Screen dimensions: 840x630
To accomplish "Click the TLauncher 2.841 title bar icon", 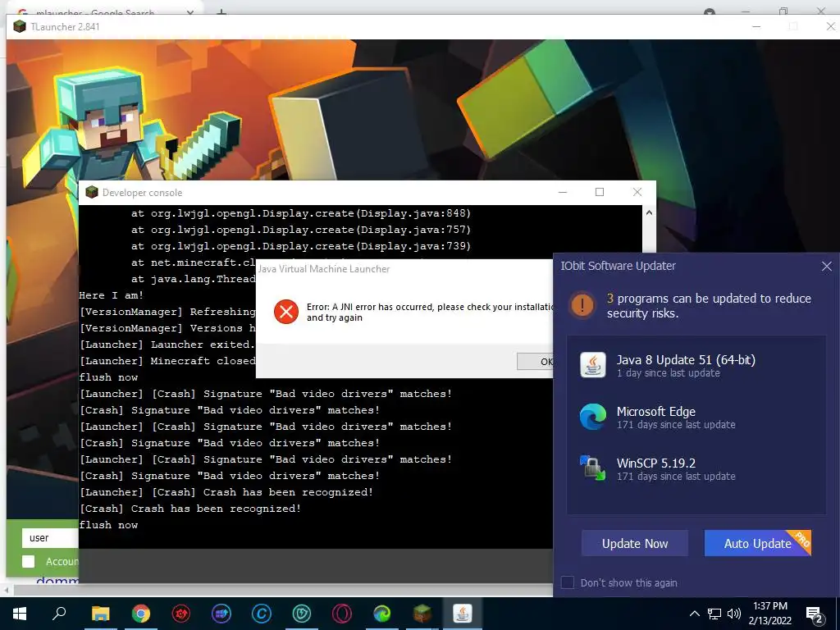I will click(x=20, y=26).
